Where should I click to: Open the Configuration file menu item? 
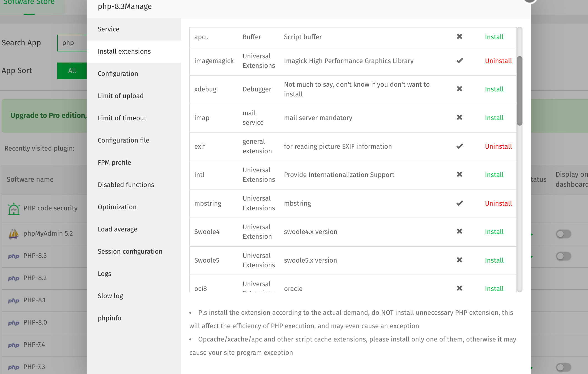click(x=123, y=140)
